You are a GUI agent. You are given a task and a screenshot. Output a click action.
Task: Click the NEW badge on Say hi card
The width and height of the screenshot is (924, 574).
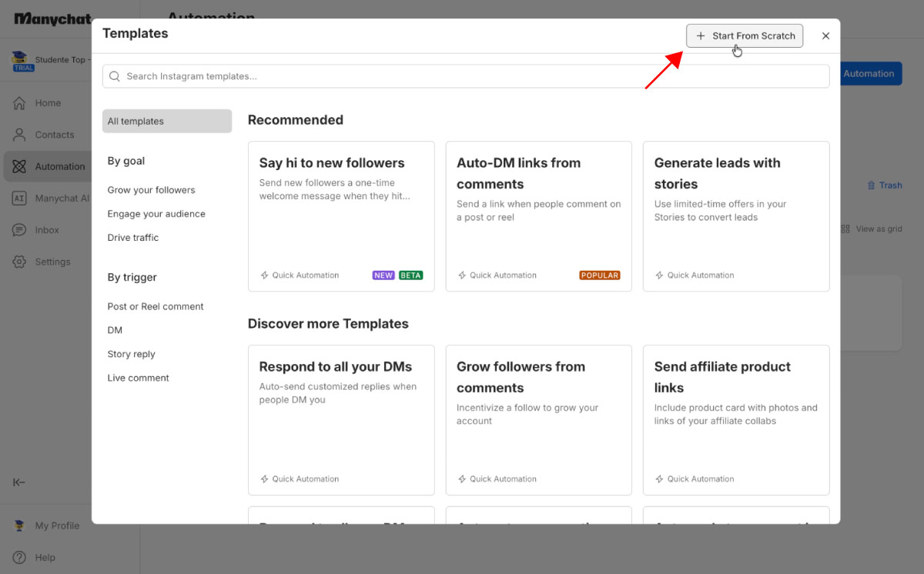click(x=383, y=275)
